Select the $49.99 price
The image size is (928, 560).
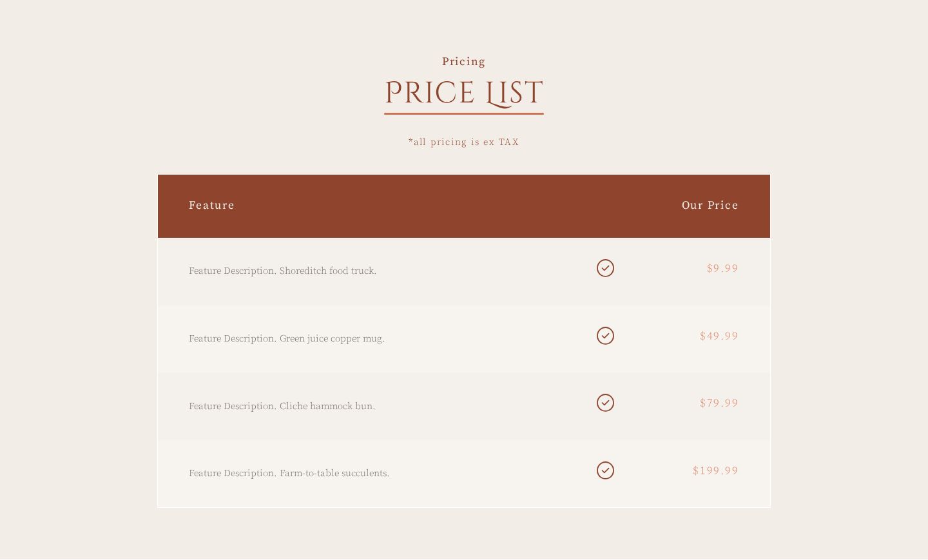(719, 336)
